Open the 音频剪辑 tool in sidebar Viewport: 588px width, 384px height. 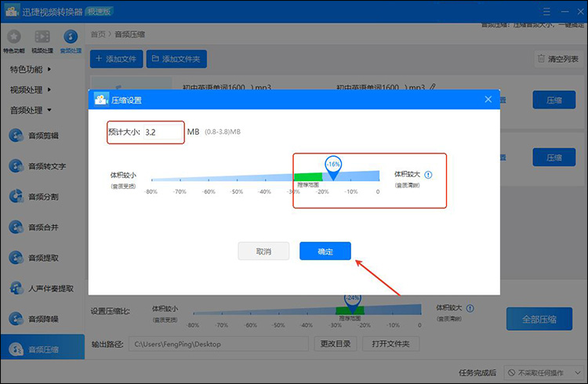point(42,136)
